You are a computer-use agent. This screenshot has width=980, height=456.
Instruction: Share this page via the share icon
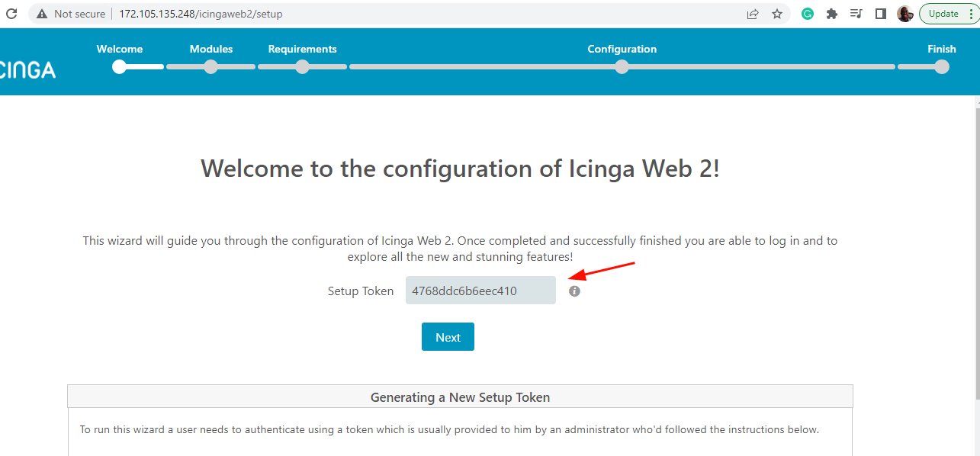tap(753, 14)
